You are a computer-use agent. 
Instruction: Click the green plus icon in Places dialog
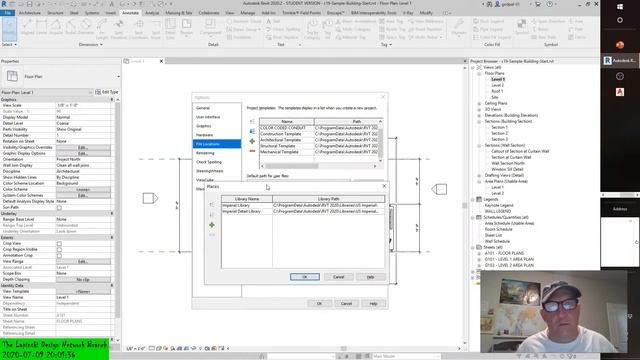click(212, 225)
